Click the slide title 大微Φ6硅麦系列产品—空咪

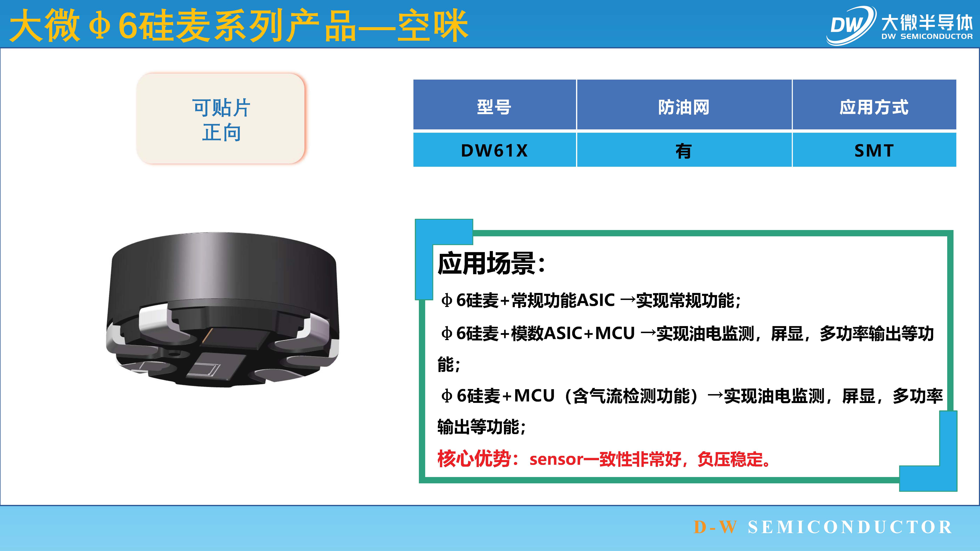coord(239,25)
